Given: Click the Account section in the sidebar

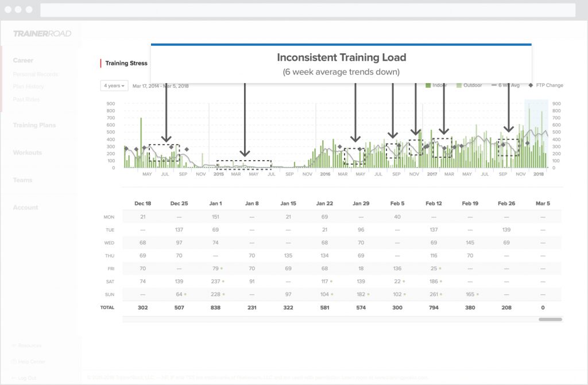Looking at the screenshot, I should pyautogui.click(x=25, y=207).
